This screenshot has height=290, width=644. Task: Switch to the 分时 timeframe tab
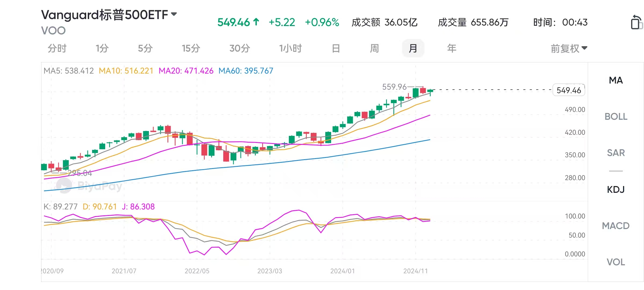(57, 49)
